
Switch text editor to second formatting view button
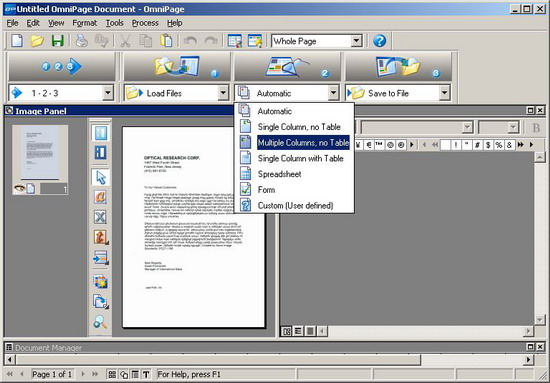pos(298,331)
